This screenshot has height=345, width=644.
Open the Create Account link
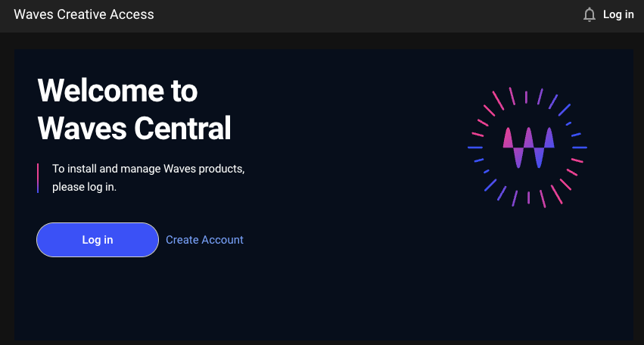pyautogui.click(x=204, y=240)
